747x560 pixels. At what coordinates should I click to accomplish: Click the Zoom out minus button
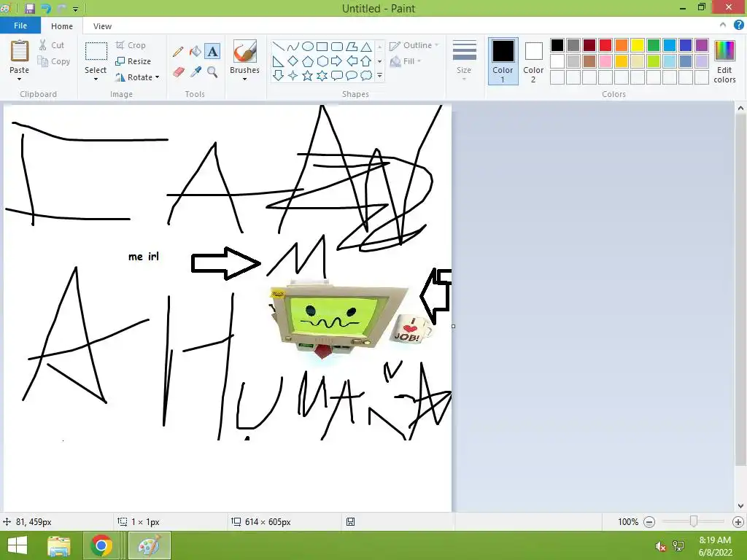[649, 522]
